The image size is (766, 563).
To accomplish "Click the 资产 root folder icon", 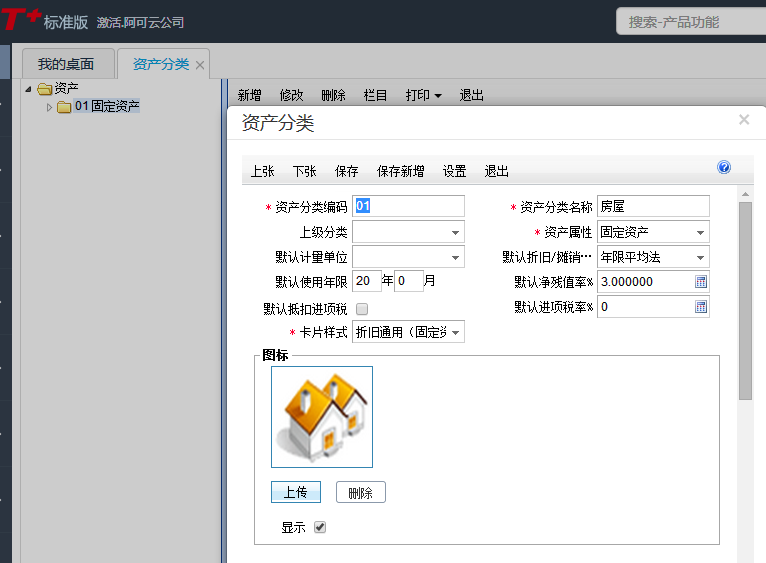I will (x=44, y=89).
